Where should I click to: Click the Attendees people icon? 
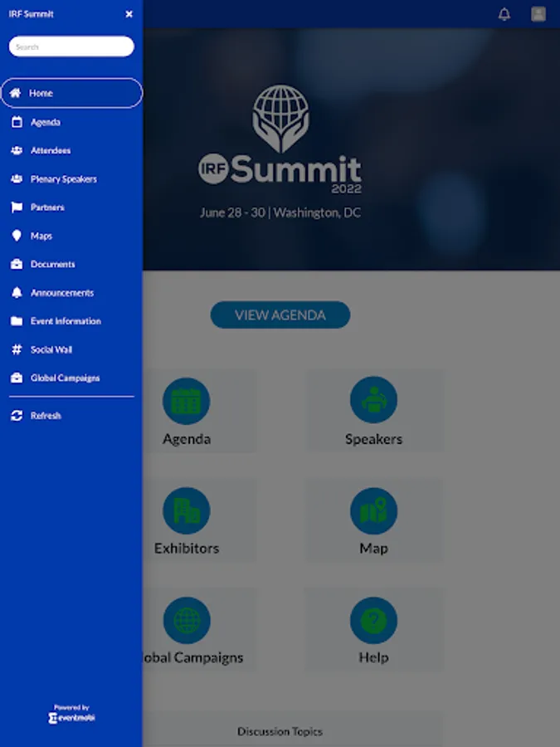tap(17, 150)
